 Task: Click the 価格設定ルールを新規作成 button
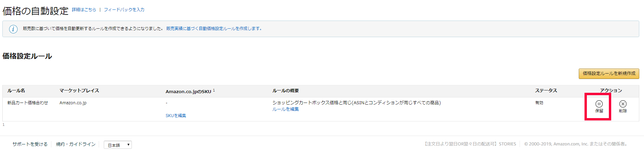(609, 74)
